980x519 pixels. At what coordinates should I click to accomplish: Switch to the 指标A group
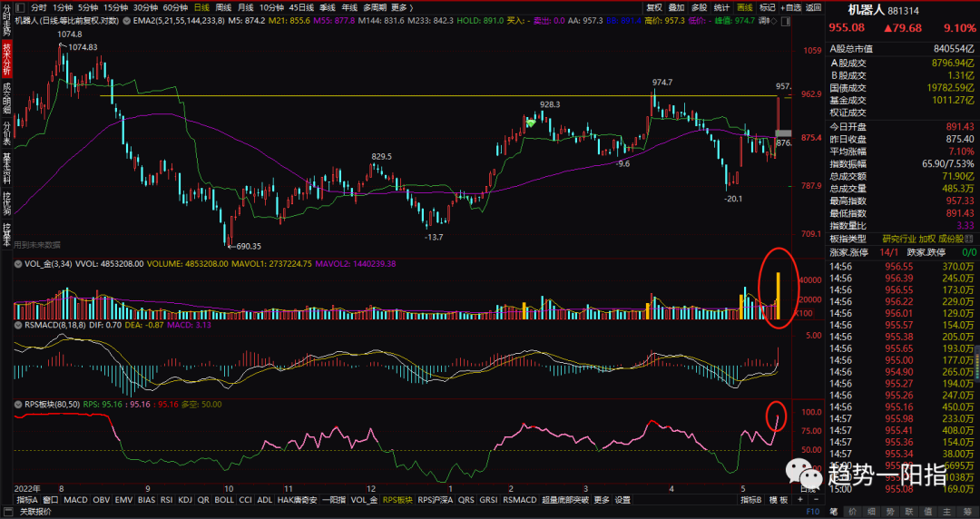(x=27, y=500)
